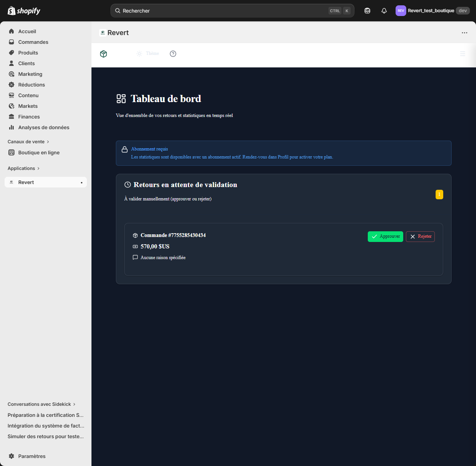Switch to Boutique en ligne
The width and height of the screenshot is (476, 466).
pos(39,152)
